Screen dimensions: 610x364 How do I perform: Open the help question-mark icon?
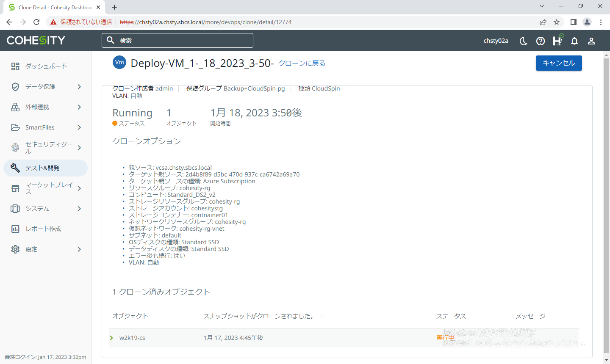pyautogui.click(x=541, y=41)
